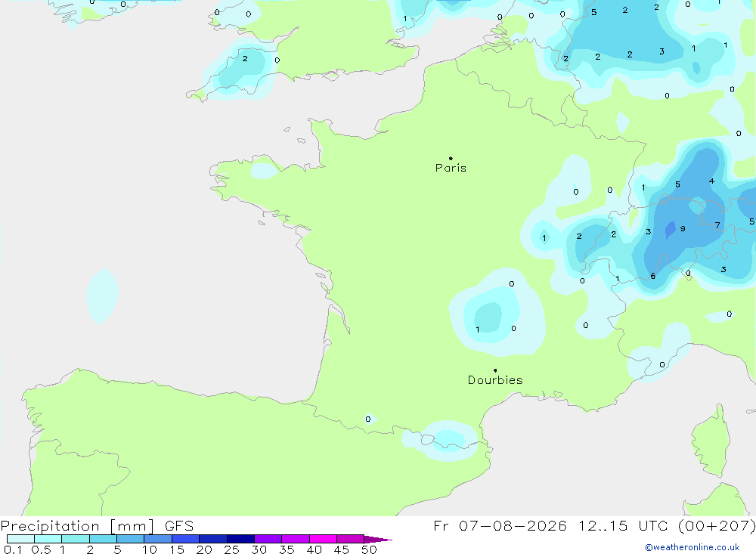This screenshot has width=756, height=554.
Task: Click the precipitation value 7 on the map
Action: (x=717, y=225)
